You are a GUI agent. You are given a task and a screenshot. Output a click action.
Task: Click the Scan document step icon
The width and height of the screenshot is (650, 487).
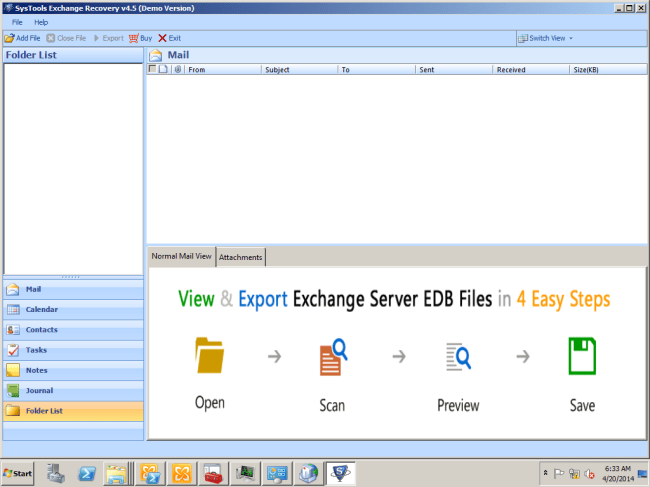[333, 357]
